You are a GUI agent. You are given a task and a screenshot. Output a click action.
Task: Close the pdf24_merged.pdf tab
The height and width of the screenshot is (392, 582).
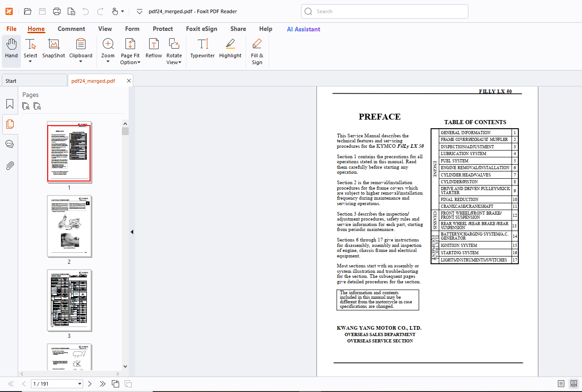click(129, 81)
